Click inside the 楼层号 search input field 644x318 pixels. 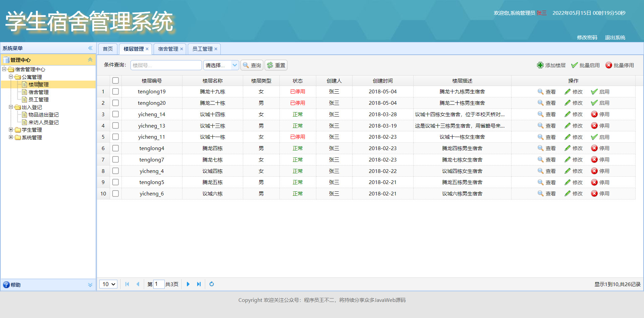[166, 65]
